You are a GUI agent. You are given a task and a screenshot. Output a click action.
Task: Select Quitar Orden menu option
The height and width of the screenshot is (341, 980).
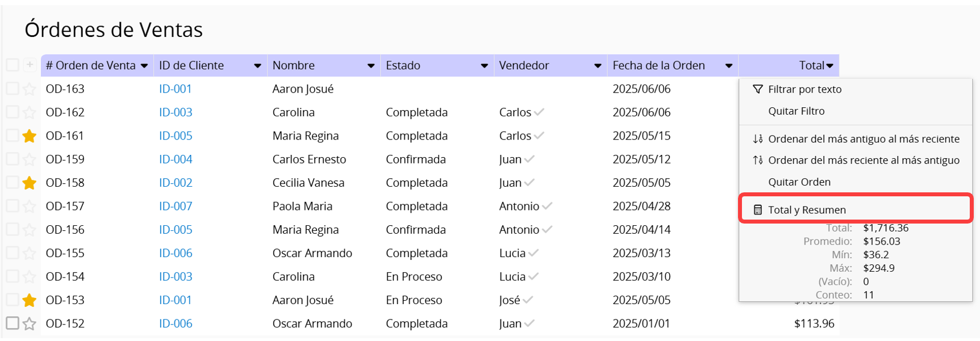(799, 182)
